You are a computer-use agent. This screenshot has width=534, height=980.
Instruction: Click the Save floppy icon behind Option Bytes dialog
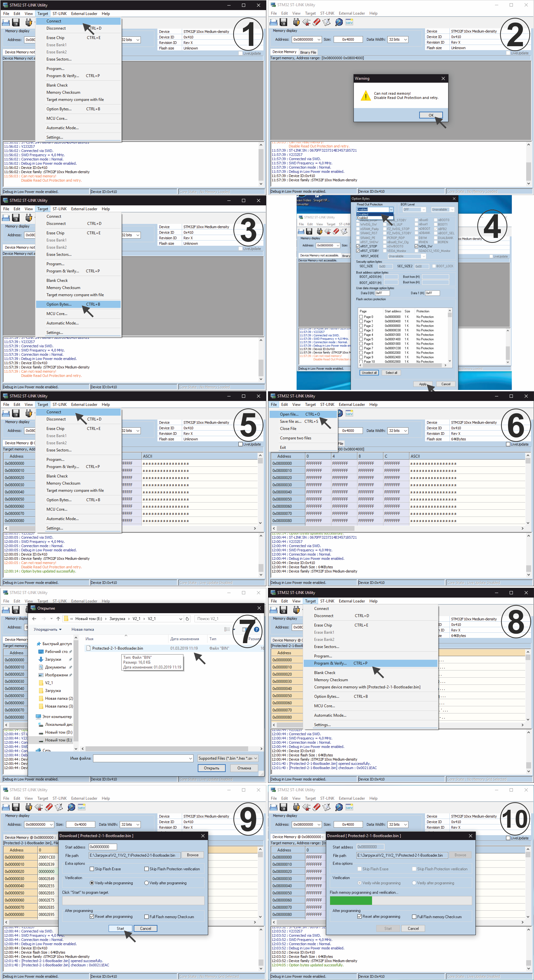click(x=309, y=231)
